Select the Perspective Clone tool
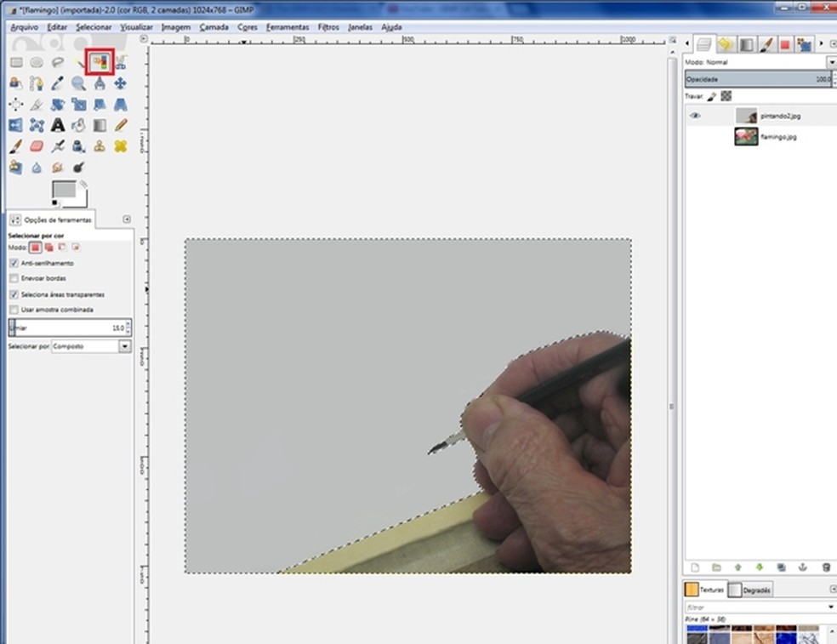Screen dimensions: 837x644 (x=16, y=167)
